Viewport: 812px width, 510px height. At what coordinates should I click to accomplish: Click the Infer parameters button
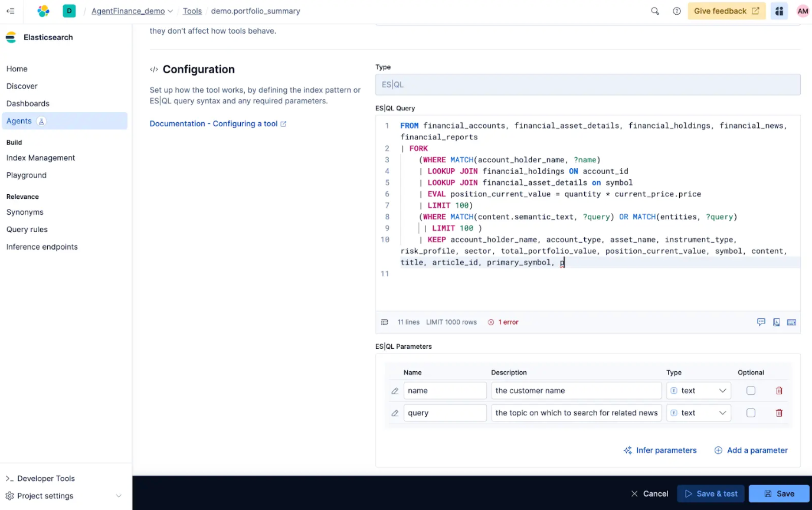tap(660, 450)
